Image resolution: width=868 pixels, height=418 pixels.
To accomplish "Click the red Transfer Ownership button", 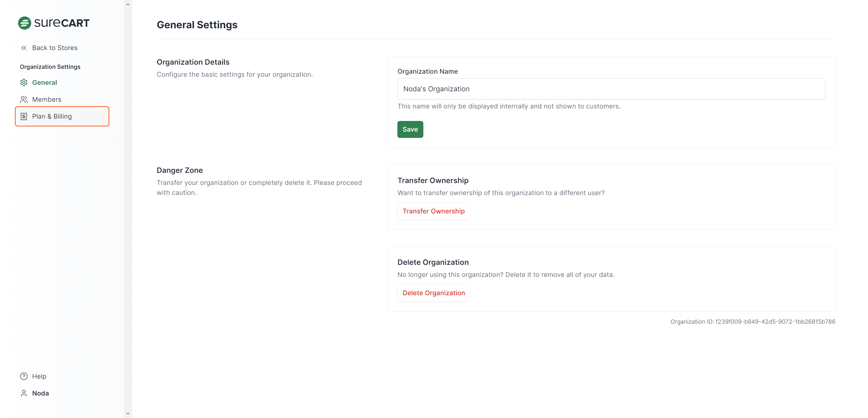I will 433,211.
